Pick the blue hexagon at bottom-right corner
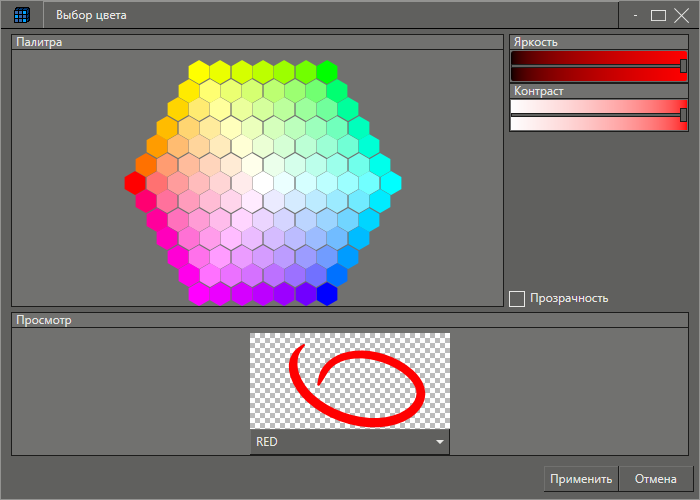The image size is (700, 500). pos(327,293)
